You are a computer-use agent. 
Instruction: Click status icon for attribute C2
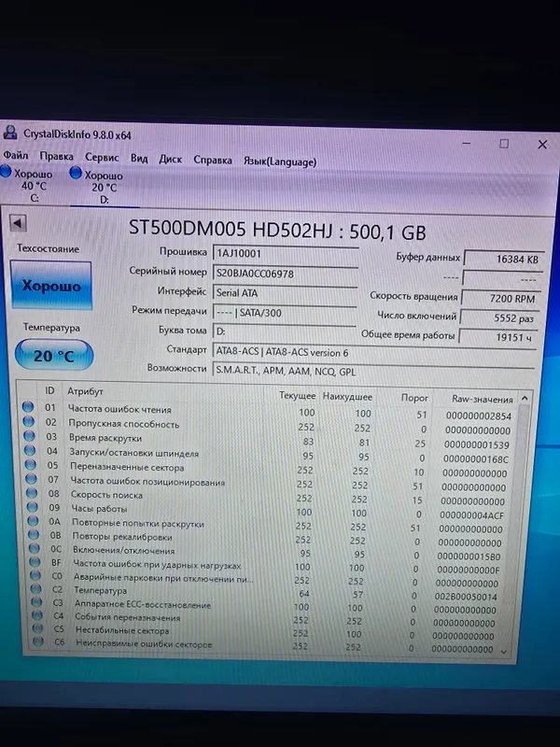point(36,589)
